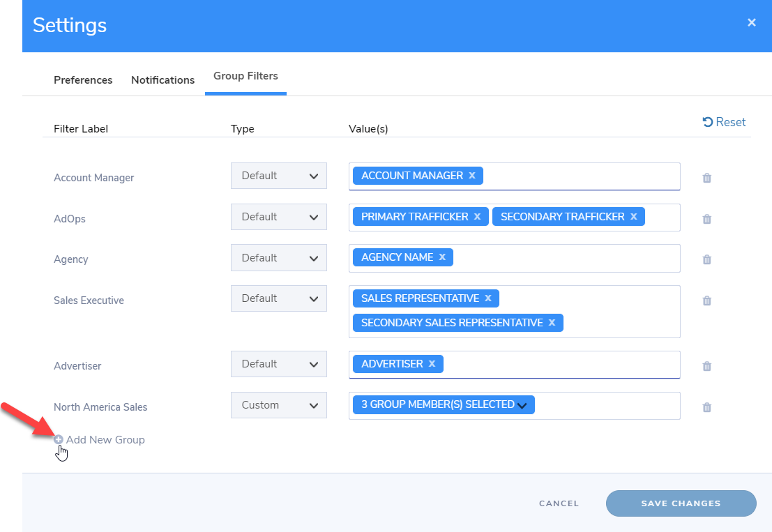The width and height of the screenshot is (772, 532).
Task: Remove the ACCOUNT MANAGER tag
Action: [471, 175]
